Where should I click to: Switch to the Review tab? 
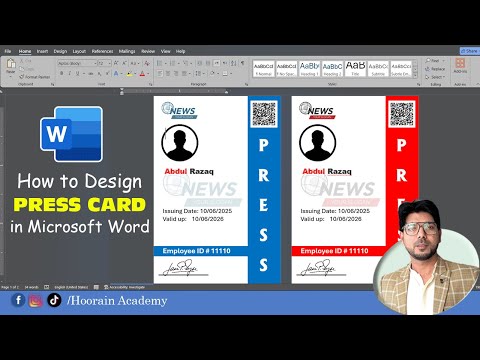tap(148, 51)
